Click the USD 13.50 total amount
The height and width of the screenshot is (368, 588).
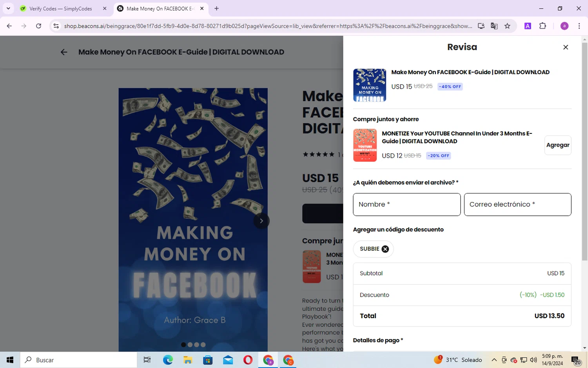click(x=549, y=316)
